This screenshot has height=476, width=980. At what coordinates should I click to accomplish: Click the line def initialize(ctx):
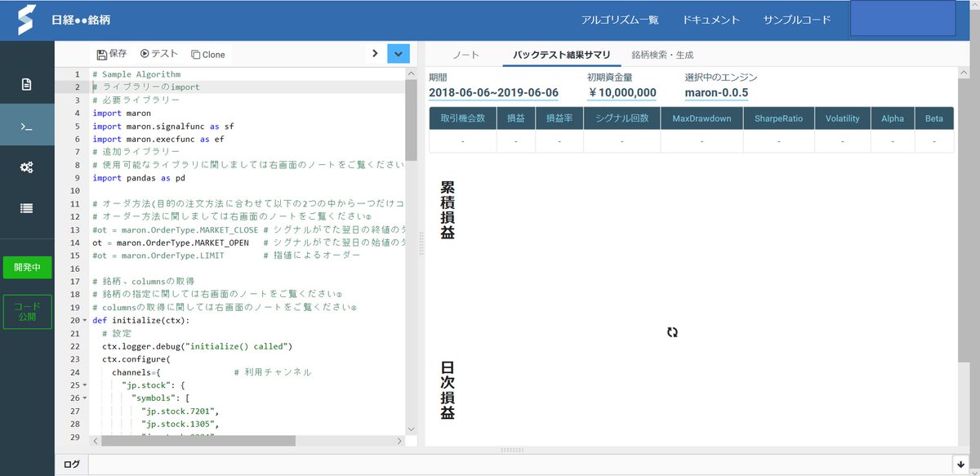141,321
